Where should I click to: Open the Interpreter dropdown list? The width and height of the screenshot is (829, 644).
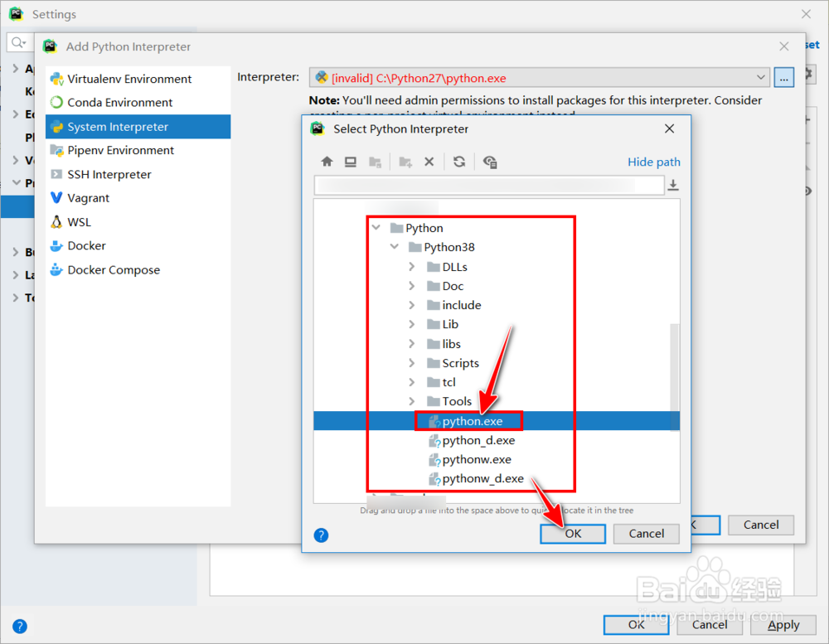point(760,78)
